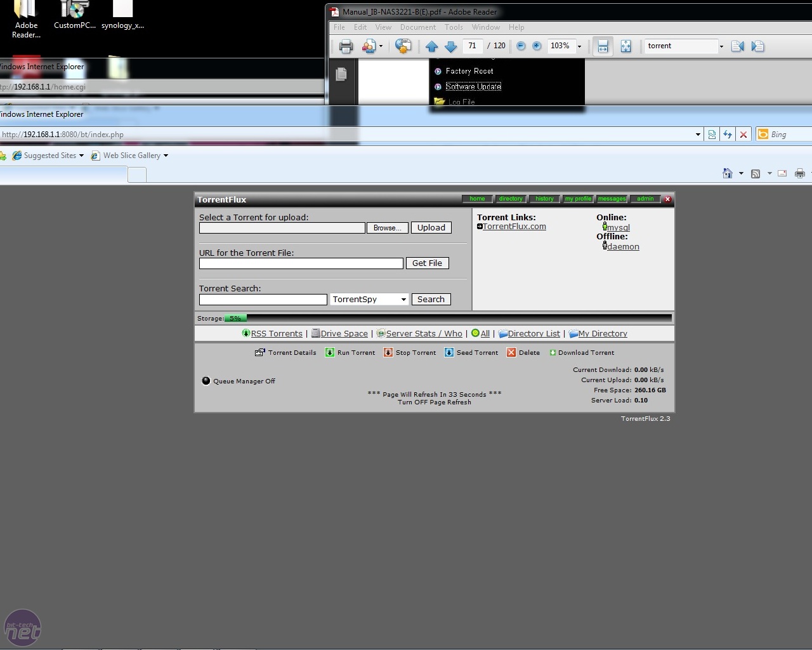Viewport: 812px width, 650px height.
Task: Close TorrentFlux with the red logout icon
Action: pyautogui.click(x=667, y=199)
